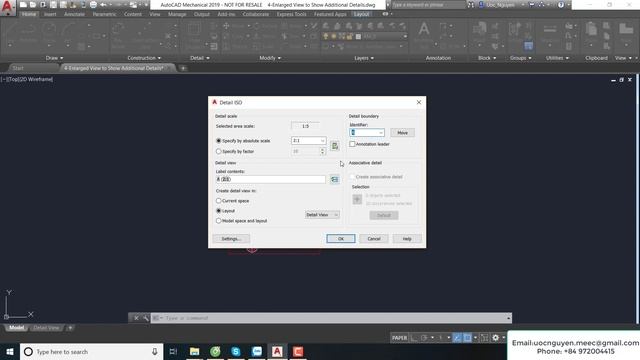Click the label template icon beside Label contents

click(x=335, y=179)
